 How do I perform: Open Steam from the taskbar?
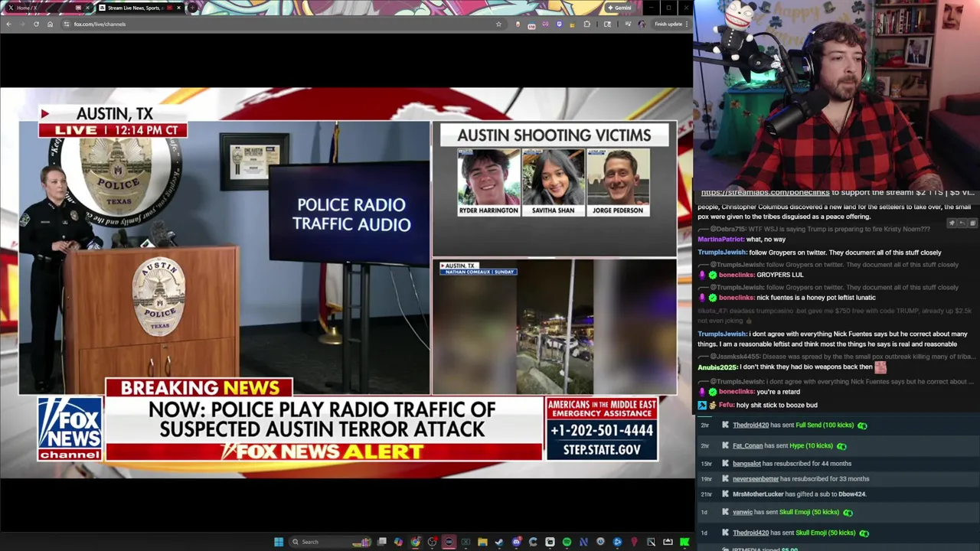click(x=499, y=542)
